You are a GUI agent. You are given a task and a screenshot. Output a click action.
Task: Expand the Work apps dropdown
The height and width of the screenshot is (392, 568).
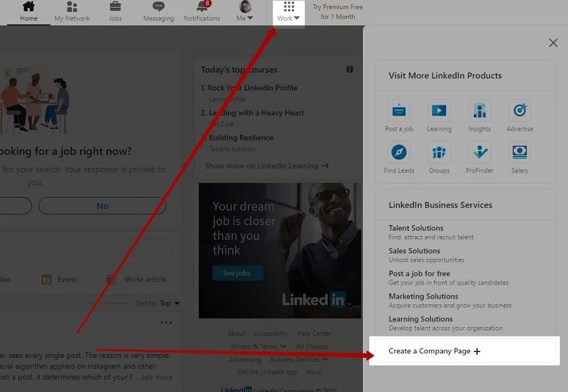[288, 11]
